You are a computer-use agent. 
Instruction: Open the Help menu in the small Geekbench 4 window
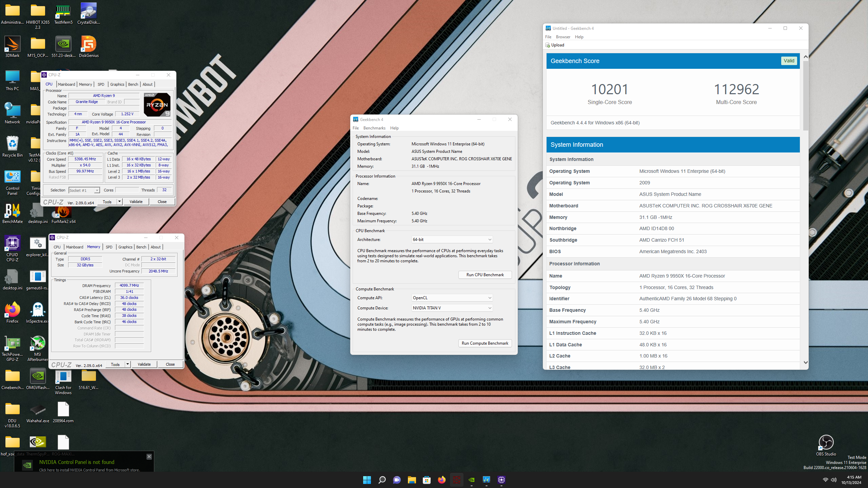pos(394,128)
